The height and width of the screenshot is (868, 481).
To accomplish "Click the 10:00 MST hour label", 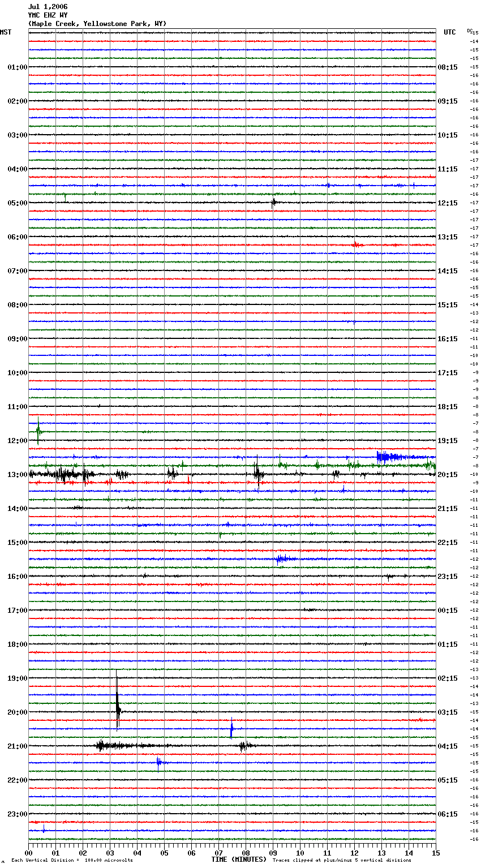I will [x=17, y=373].
